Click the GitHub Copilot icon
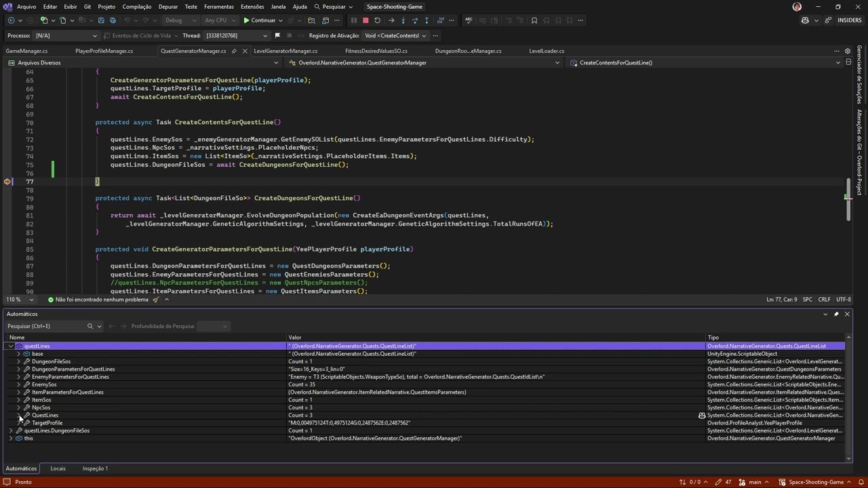Screen dimensions: 868x488 [805, 20]
